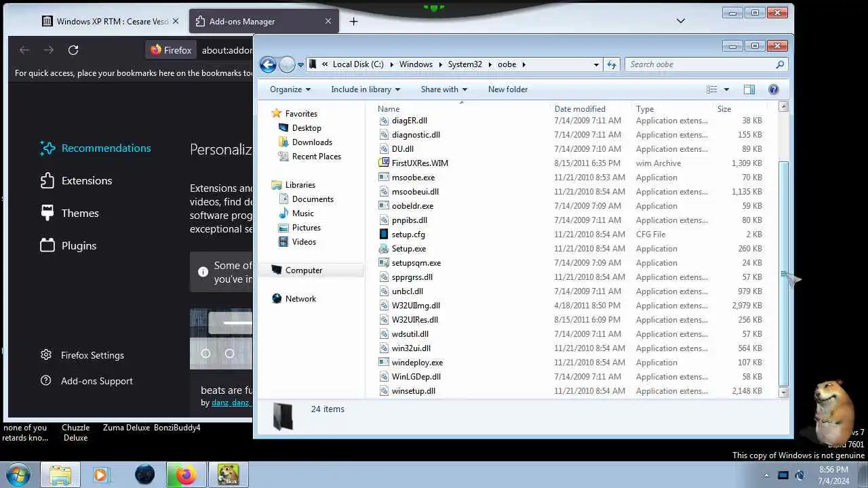Select the oobeldr.exe file icon
868x488 pixels.
pos(384,206)
